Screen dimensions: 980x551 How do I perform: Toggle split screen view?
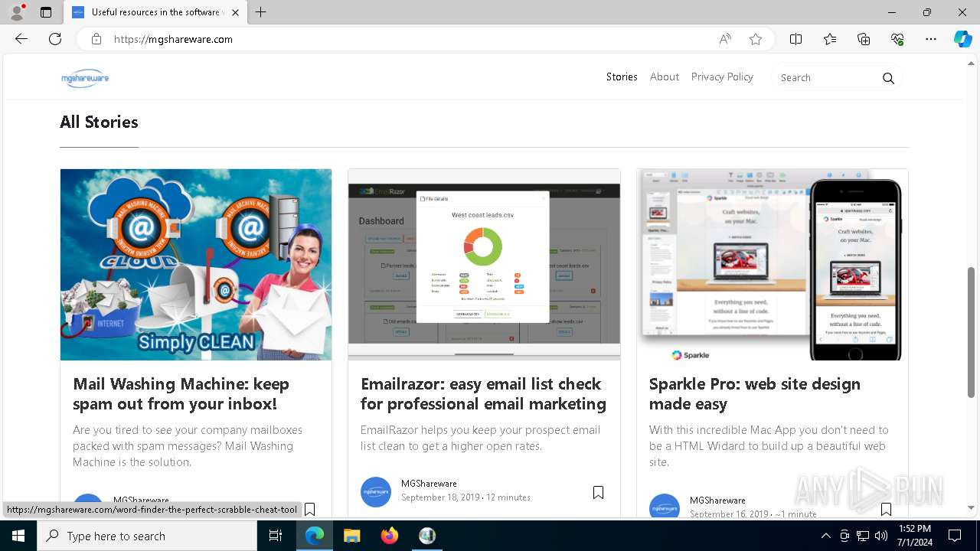click(x=796, y=39)
